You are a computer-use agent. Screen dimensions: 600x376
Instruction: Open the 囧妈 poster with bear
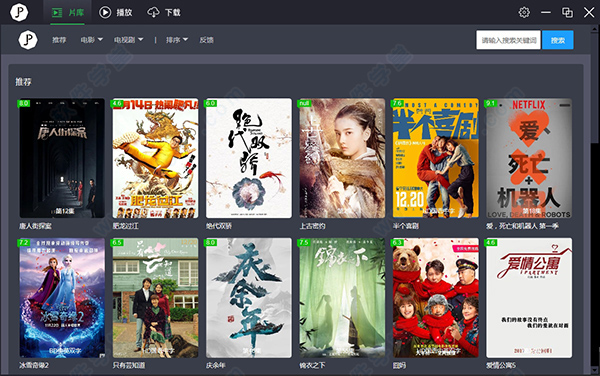pyautogui.click(x=435, y=298)
